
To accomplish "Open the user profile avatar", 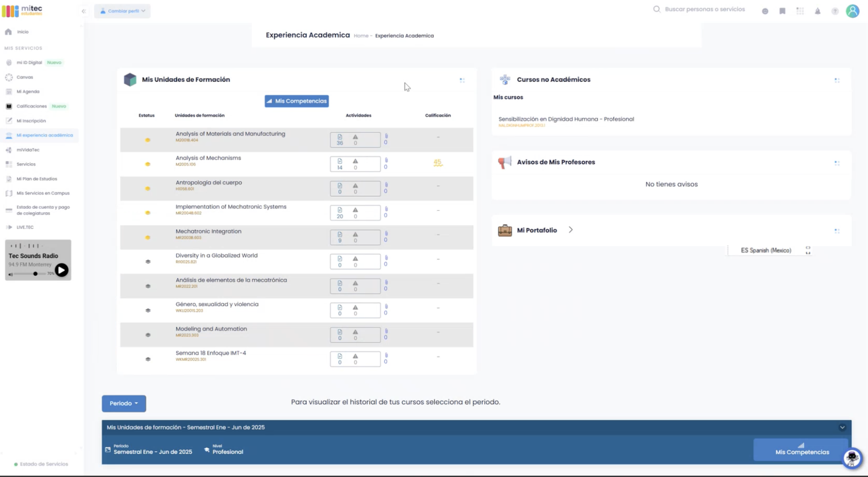I will click(x=853, y=11).
